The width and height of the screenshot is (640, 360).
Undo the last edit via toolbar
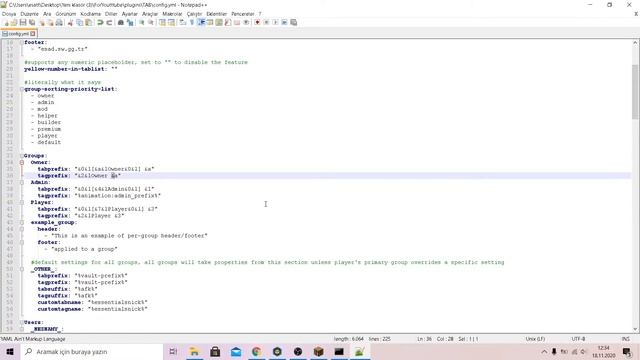[100, 22]
